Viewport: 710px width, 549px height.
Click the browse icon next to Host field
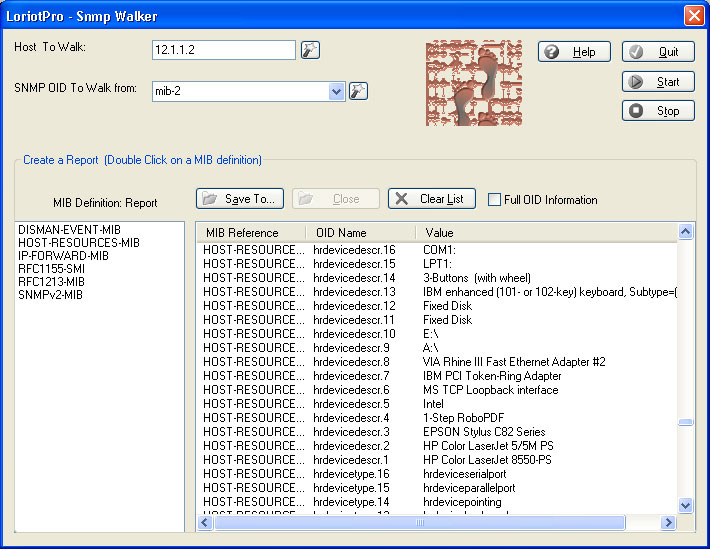[x=311, y=50]
